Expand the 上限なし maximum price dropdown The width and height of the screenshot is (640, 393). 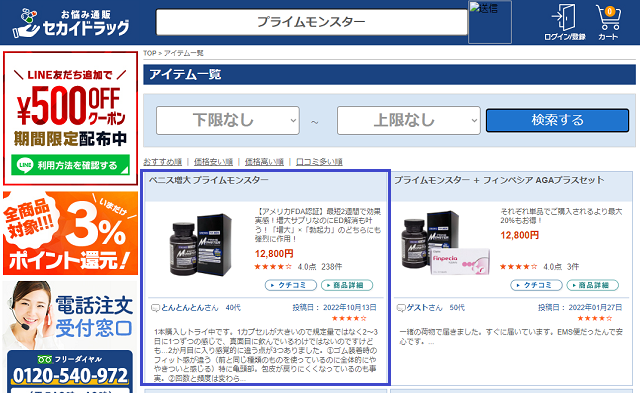coord(409,120)
